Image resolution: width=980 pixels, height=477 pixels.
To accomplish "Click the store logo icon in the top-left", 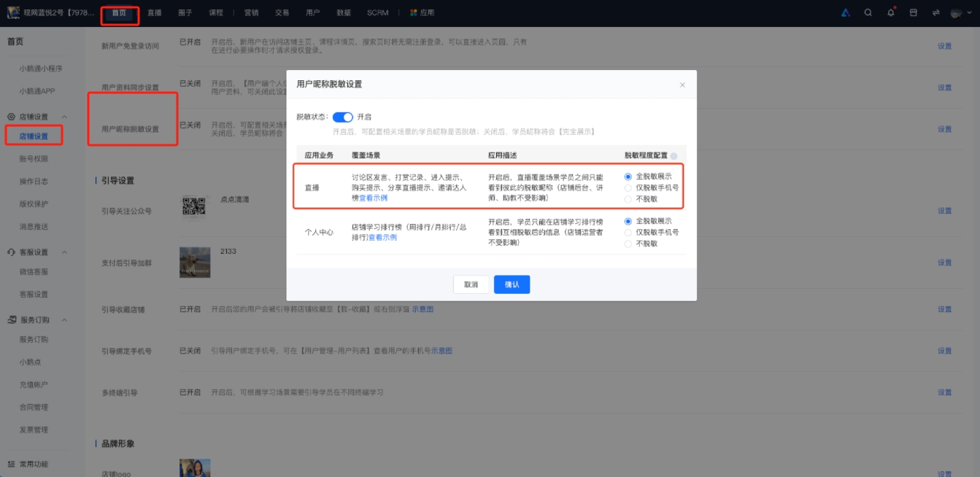I will click(13, 12).
